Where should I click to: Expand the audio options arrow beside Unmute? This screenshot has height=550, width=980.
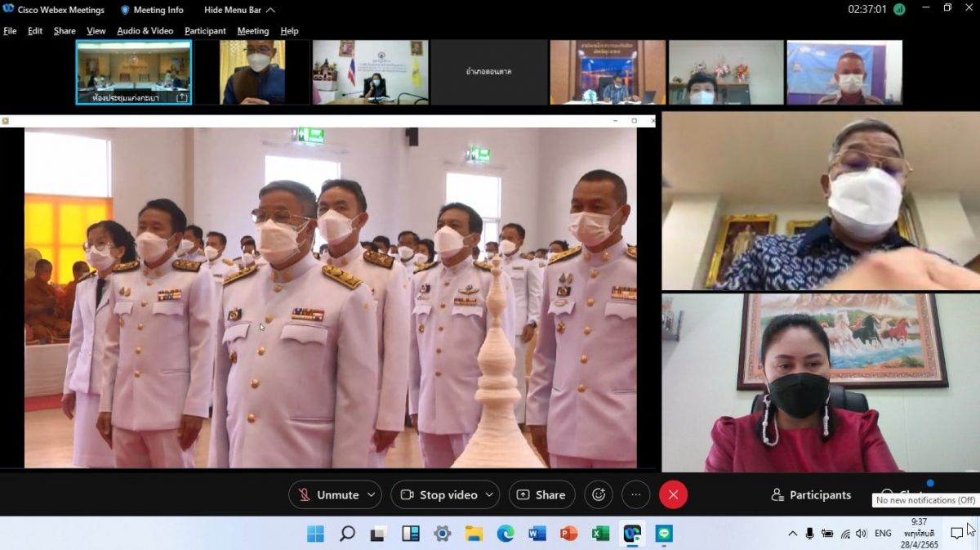tap(372, 494)
